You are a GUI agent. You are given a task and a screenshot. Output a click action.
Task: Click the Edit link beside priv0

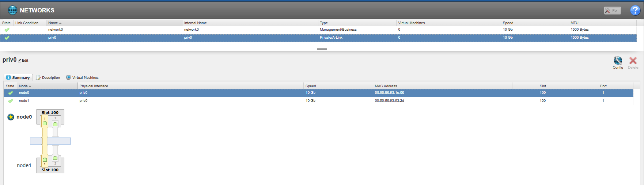click(x=23, y=61)
